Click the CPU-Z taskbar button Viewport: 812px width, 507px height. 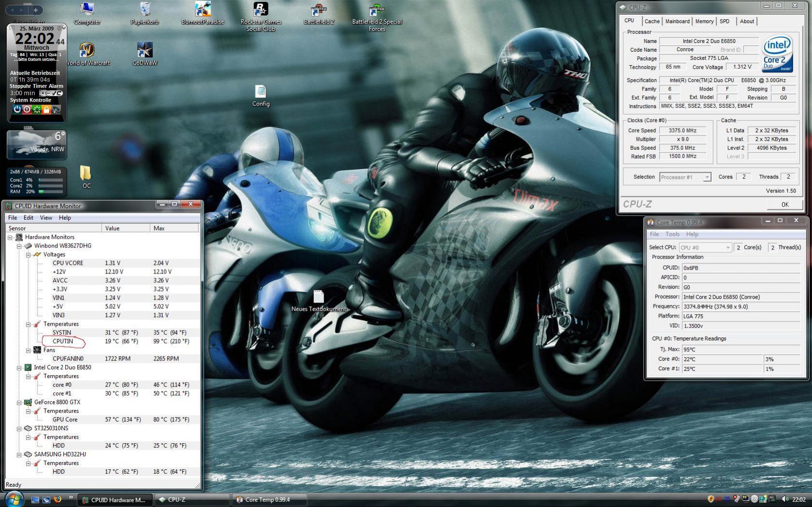[x=192, y=500]
